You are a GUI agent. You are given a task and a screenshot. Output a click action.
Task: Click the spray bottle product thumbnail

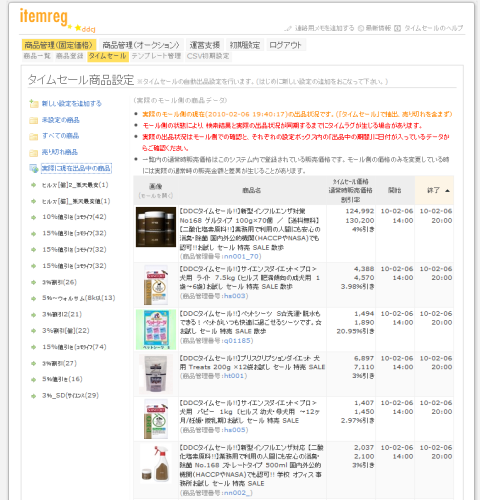click(156, 463)
